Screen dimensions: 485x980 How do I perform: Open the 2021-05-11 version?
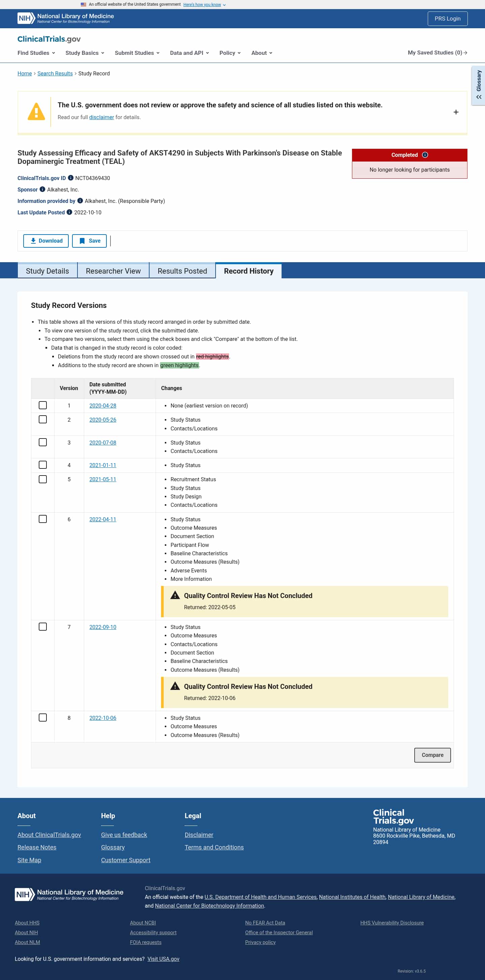pos(103,479)
